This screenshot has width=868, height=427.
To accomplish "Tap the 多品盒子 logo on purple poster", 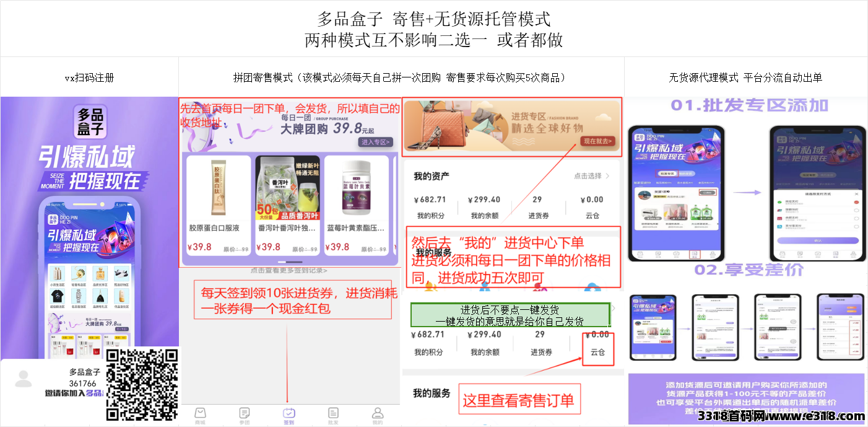I will pos(90,121).
